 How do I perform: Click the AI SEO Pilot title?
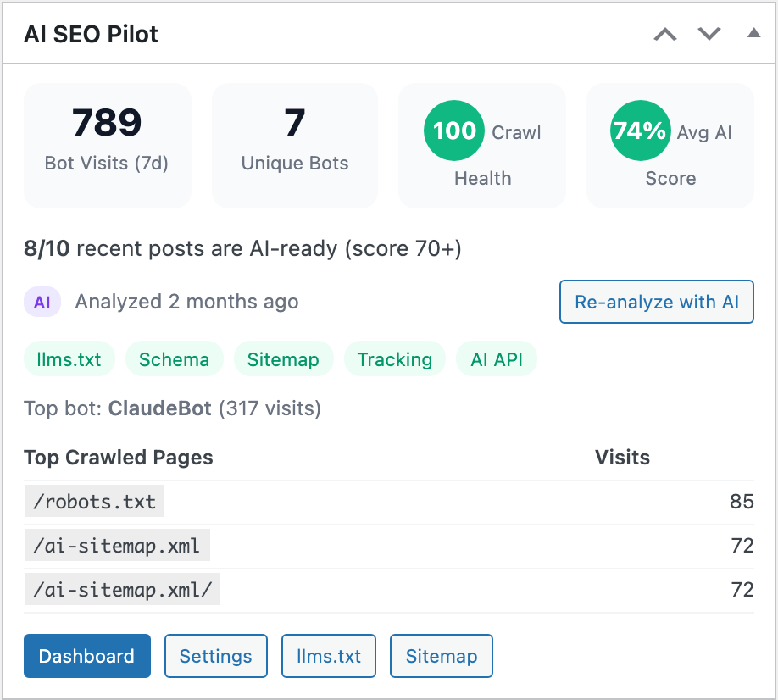click(91, 34)
